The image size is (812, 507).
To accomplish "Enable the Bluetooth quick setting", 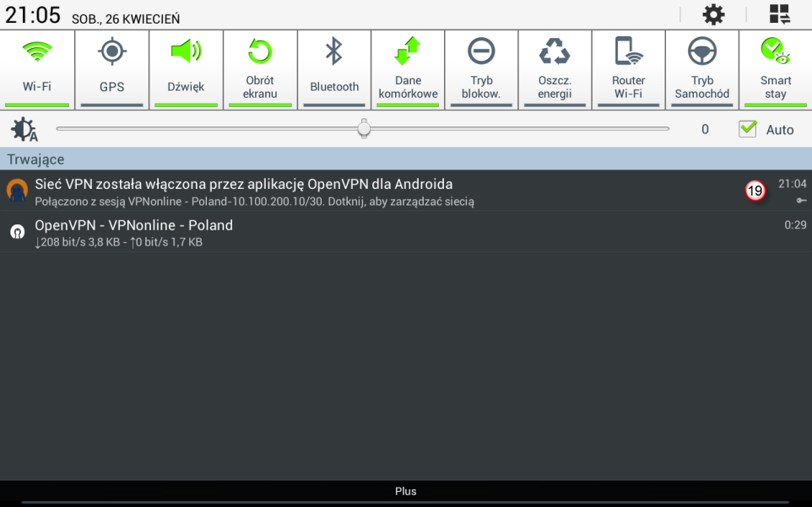I will click(x=334, y=69).
